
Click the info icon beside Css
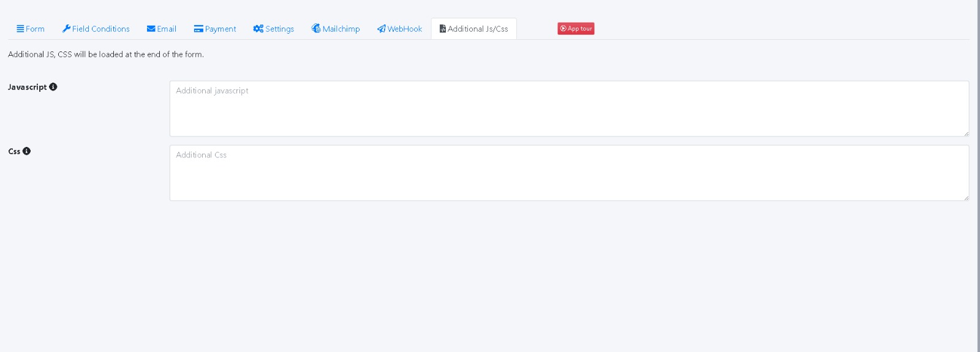(x=26, y=151)
